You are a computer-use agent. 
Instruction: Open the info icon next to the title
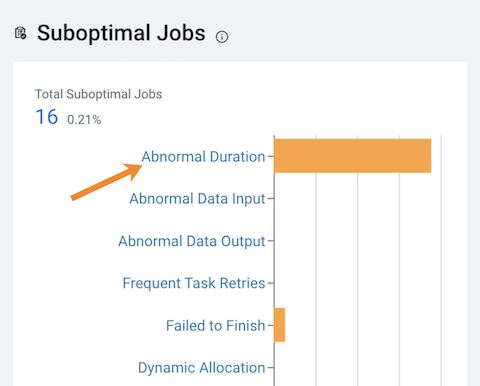pyautogui.click(x=222, y=37)
